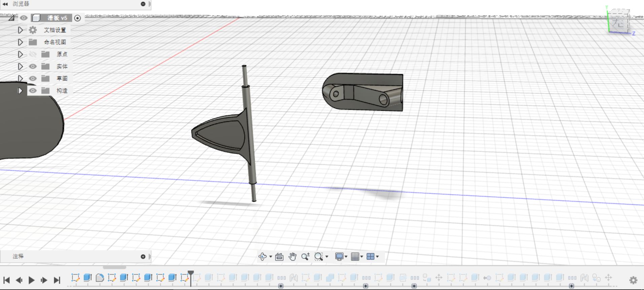Click the 文档设置 gear icon
This screenshot has height=290, width=644.
click(33, 30)
